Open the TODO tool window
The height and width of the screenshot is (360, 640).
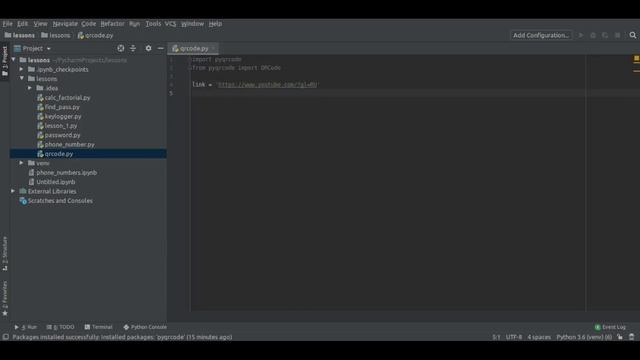click(60, 327)
